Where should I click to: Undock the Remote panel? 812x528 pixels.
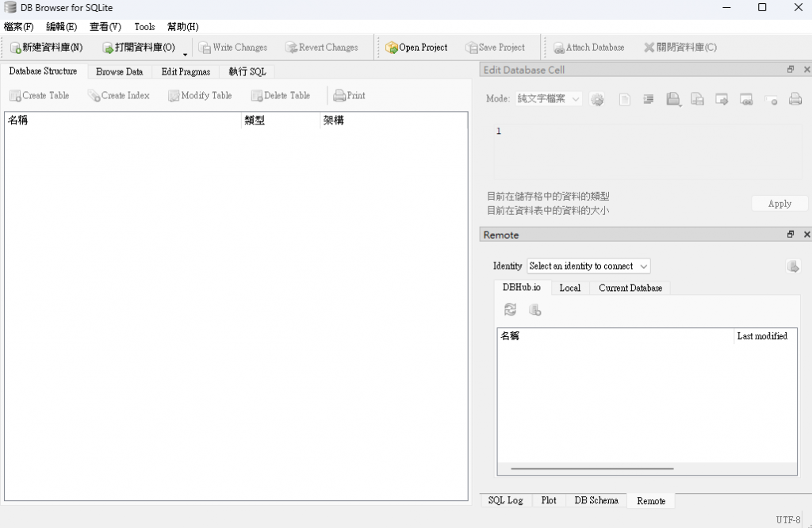791,235
